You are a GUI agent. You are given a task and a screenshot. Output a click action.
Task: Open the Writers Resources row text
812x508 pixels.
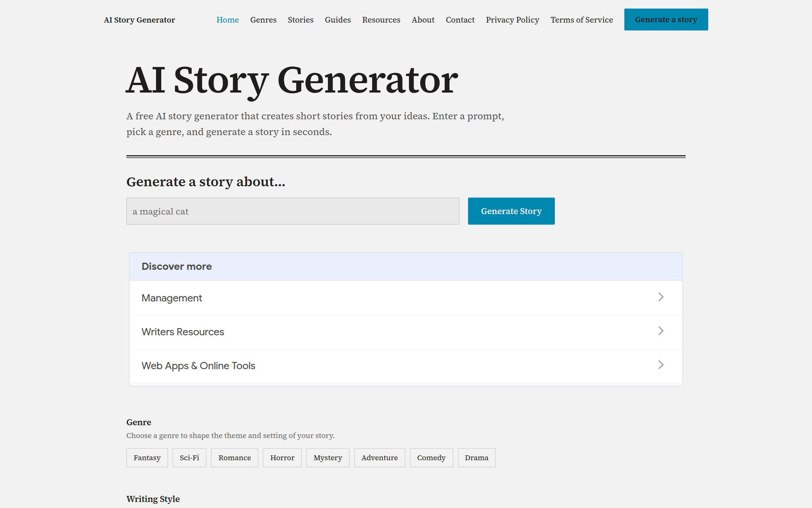[183, 332]
